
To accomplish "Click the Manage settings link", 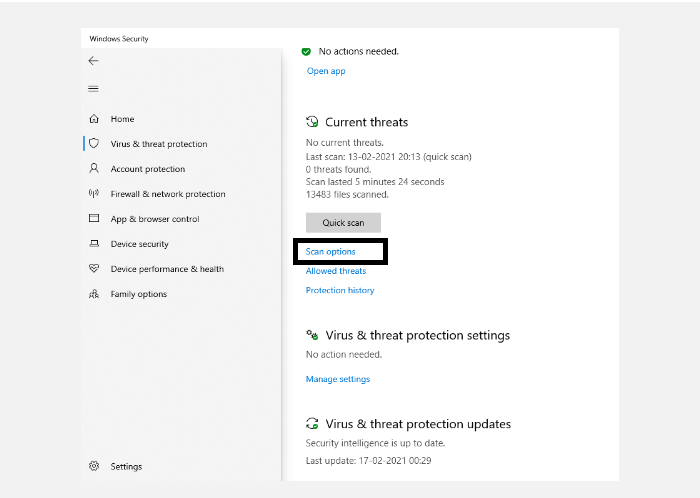I will pos(338,379).
